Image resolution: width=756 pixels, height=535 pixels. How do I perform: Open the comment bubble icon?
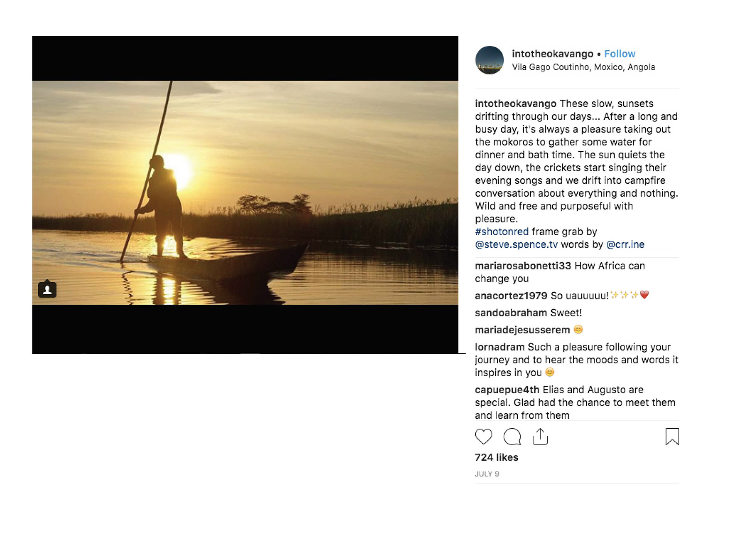click(x=512, y=437)
